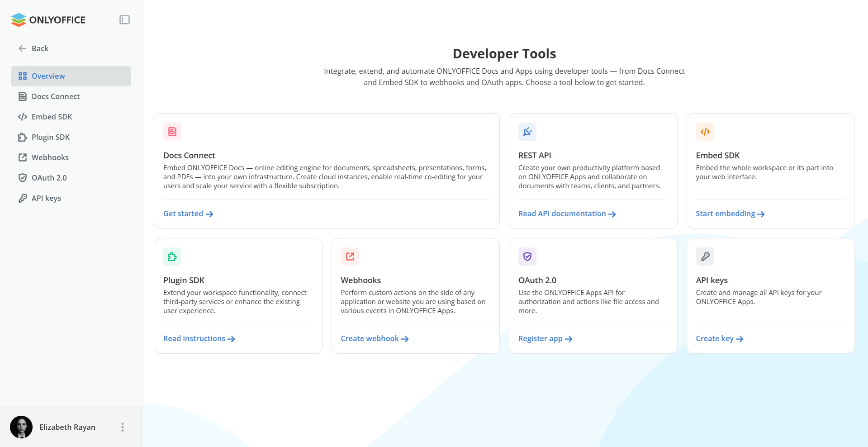Click the REST API card title

coord(535,155)
